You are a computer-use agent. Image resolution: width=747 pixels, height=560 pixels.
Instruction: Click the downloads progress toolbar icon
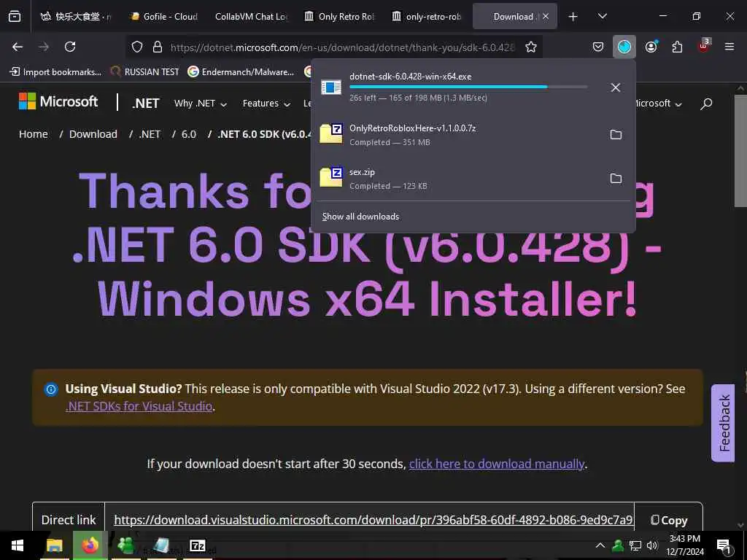(x=624, y=47)
